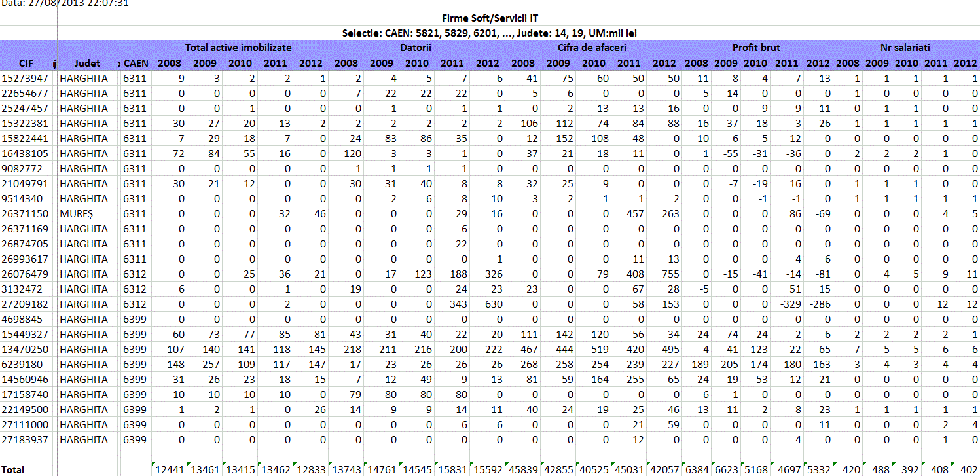Screen dimensions: 980x476
Task: Select CIF cell 14560946
Action: click(26, 379)
